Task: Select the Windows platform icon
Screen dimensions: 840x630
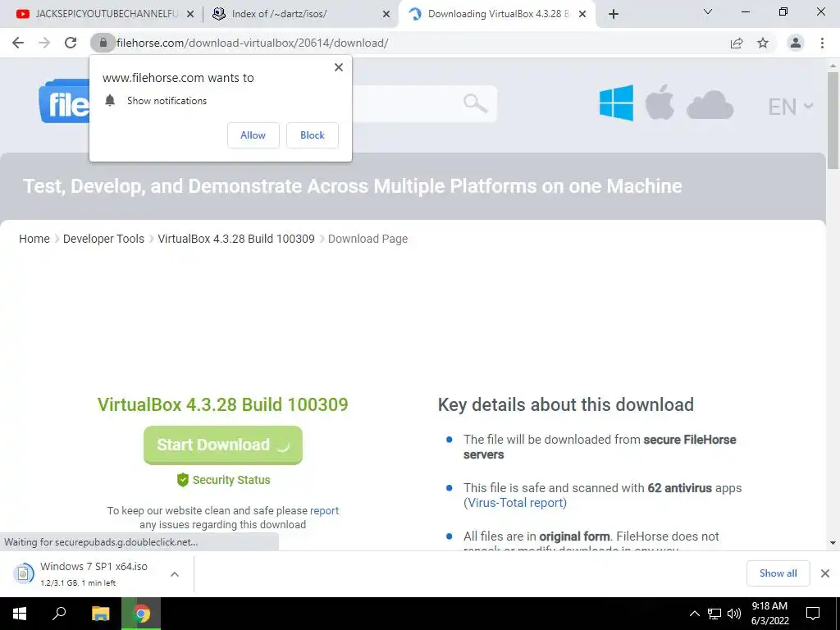Action: (x=616, y=103)
